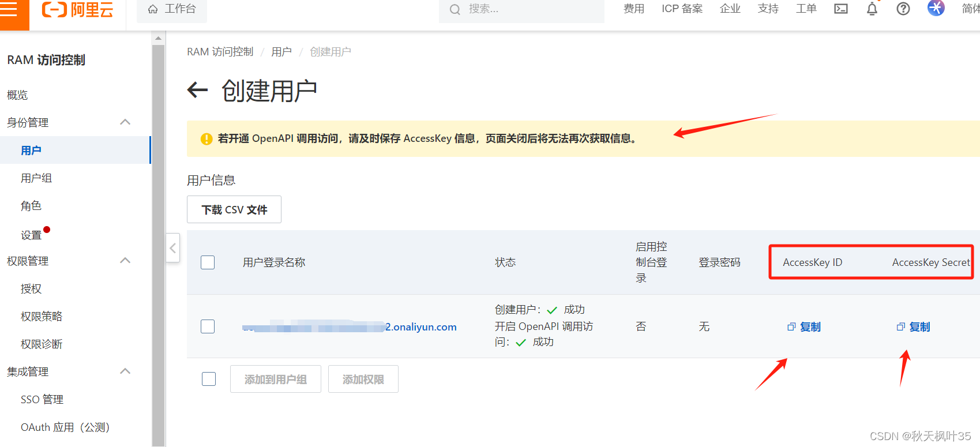Click the AccessKey ID column header
The image size is (980, 447).
812,262
